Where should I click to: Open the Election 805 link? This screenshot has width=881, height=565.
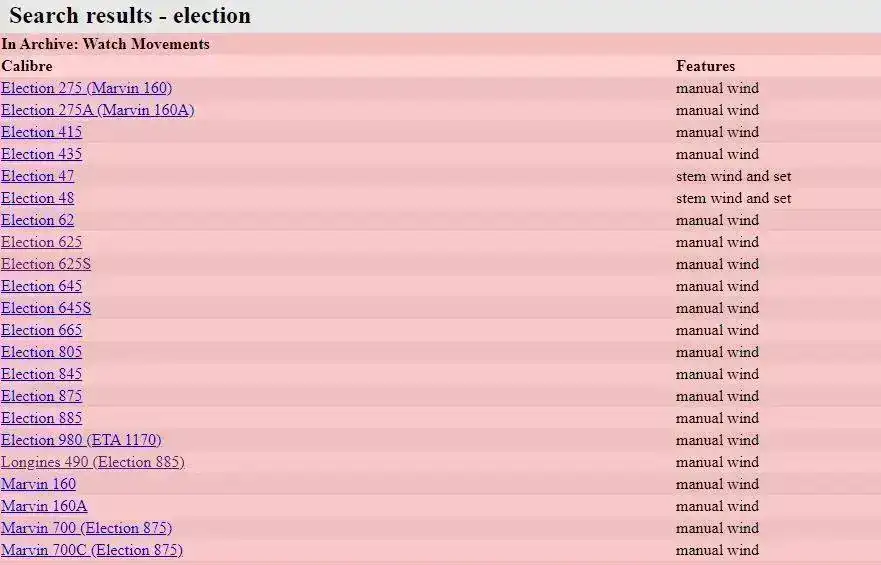(x=42, y=352)
